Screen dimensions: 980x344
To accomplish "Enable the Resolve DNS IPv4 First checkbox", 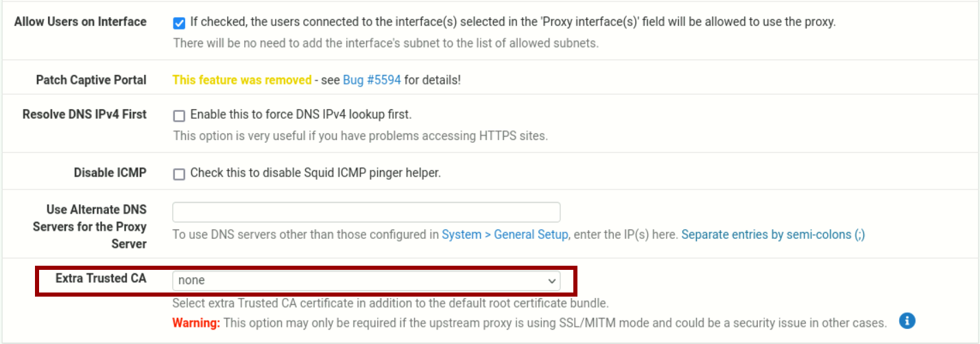I will click(x=179, y=115).
